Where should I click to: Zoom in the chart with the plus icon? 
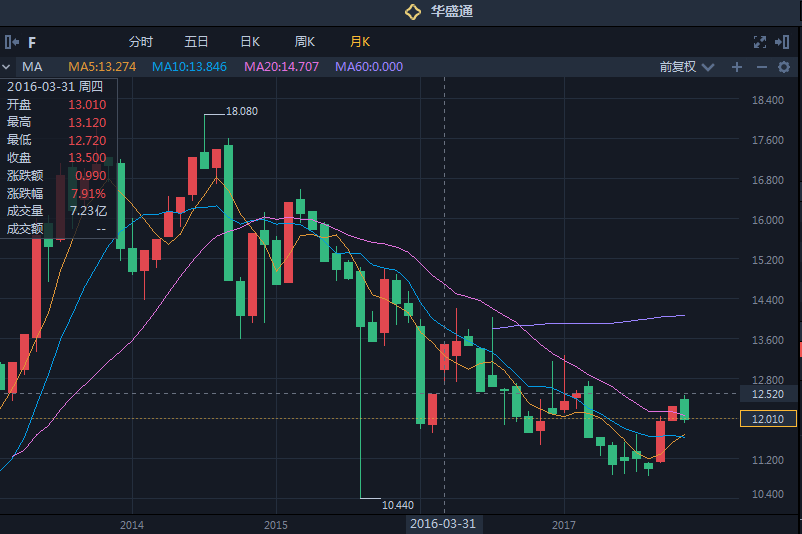click(737, 67)
